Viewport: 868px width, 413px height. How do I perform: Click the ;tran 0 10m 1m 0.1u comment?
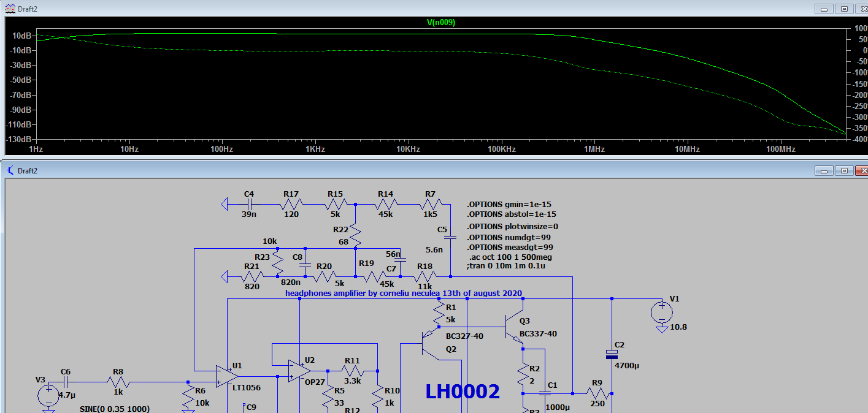tap(506, 266)
